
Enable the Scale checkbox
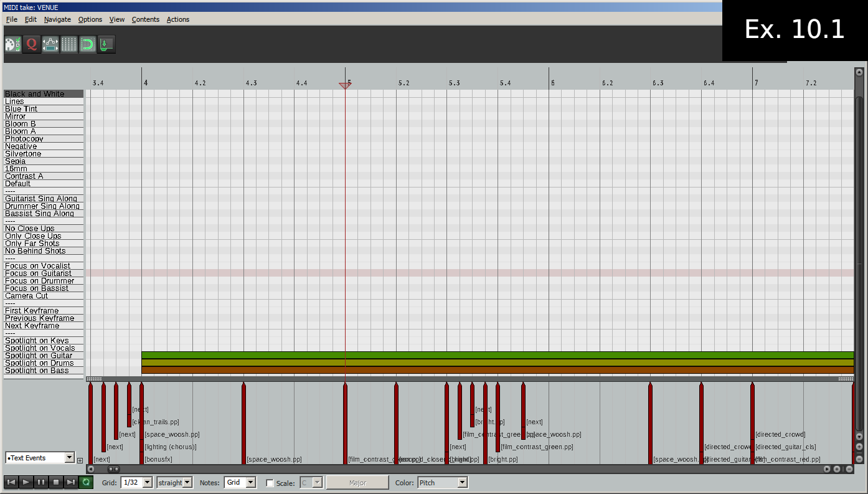270,483
